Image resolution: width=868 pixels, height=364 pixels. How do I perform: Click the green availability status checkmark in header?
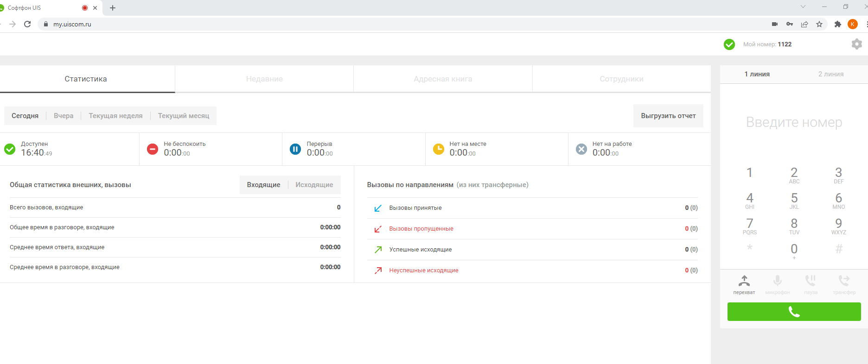click(729, 44)
